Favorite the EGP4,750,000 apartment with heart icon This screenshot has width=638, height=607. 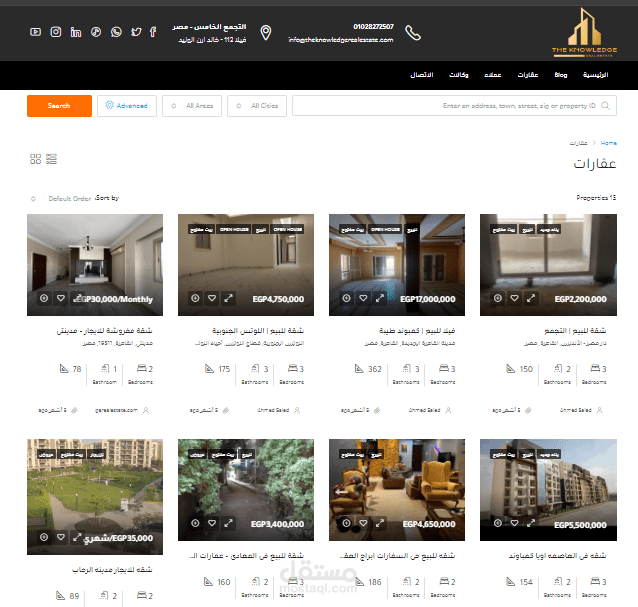coord(212,298)
